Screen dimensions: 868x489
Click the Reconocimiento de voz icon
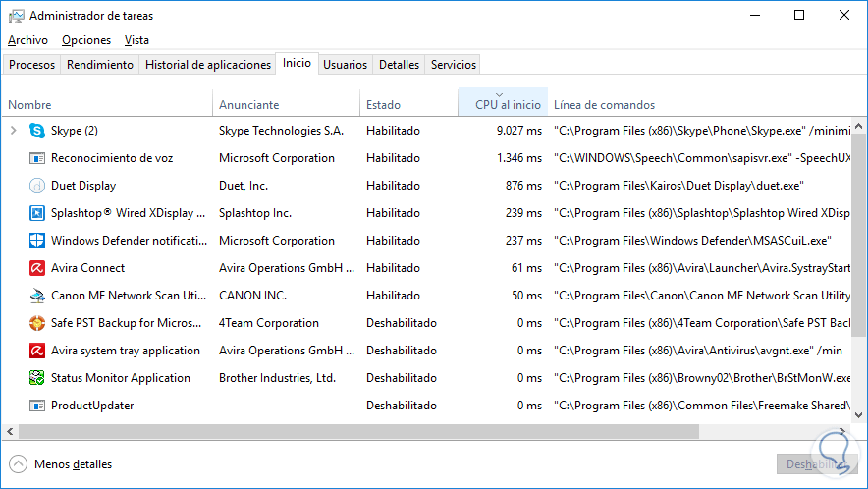pos(37,158)
